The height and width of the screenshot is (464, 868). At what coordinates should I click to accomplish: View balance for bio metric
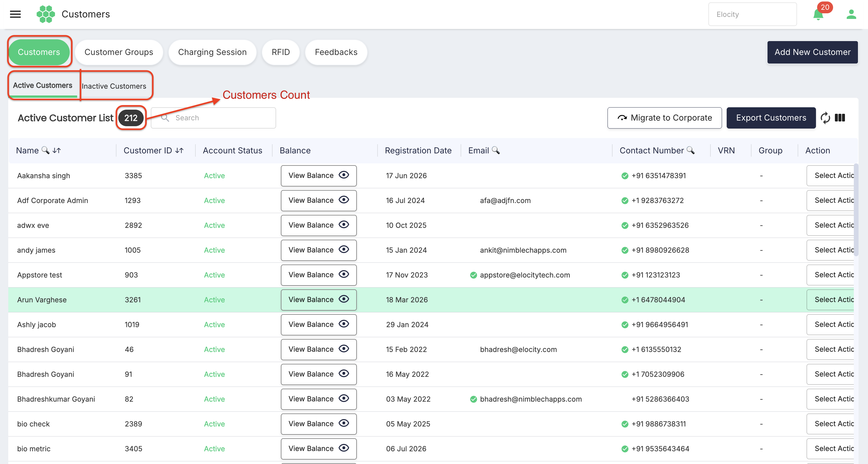(x=318, y=449)
